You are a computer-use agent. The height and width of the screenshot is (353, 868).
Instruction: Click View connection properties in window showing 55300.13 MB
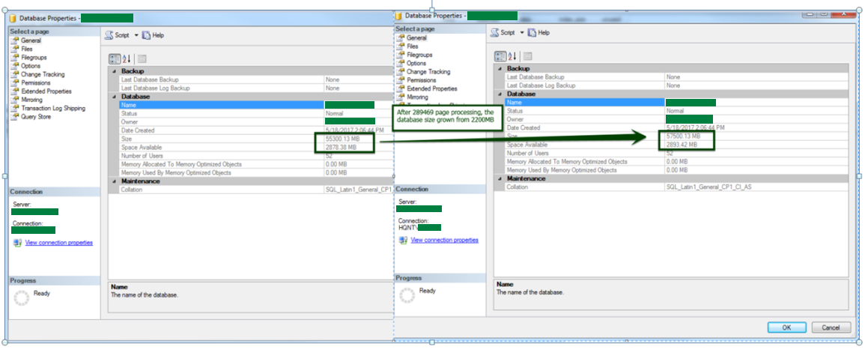[x=58, y=243]
